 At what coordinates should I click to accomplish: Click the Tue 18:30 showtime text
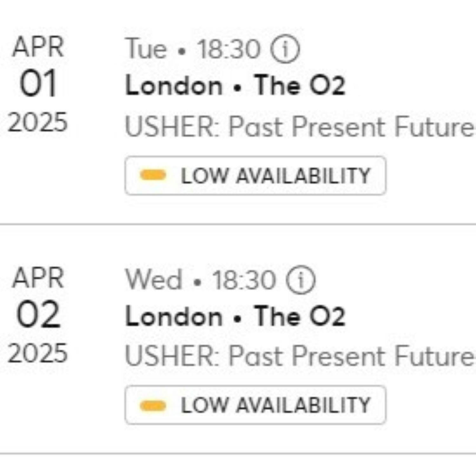(x=193, y=49)
